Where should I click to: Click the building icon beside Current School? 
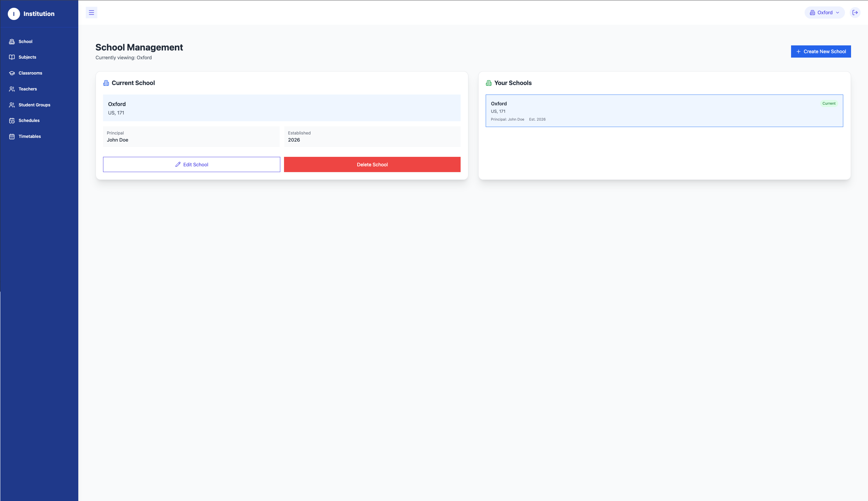coord(106,83)
